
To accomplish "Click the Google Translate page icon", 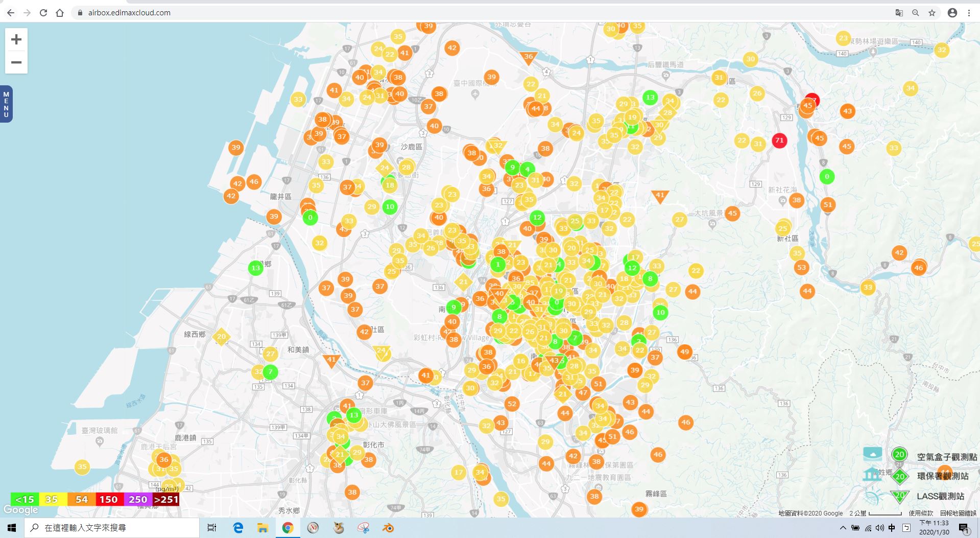I will pyautogui.click(x=899, y=13).
